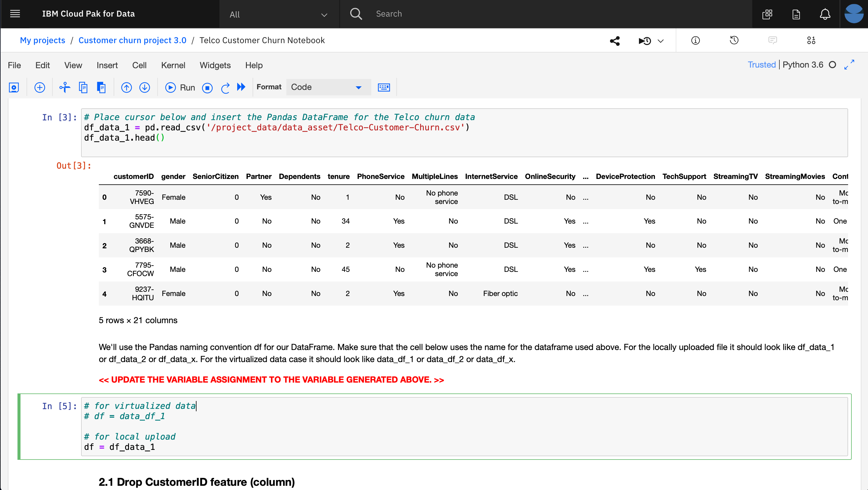Click the share notebook icon

[615, 41]
